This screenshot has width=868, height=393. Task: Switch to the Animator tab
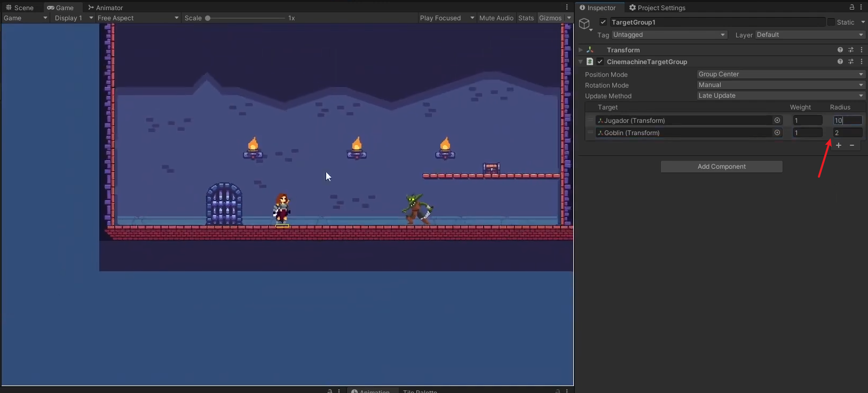tap(105, 7)
